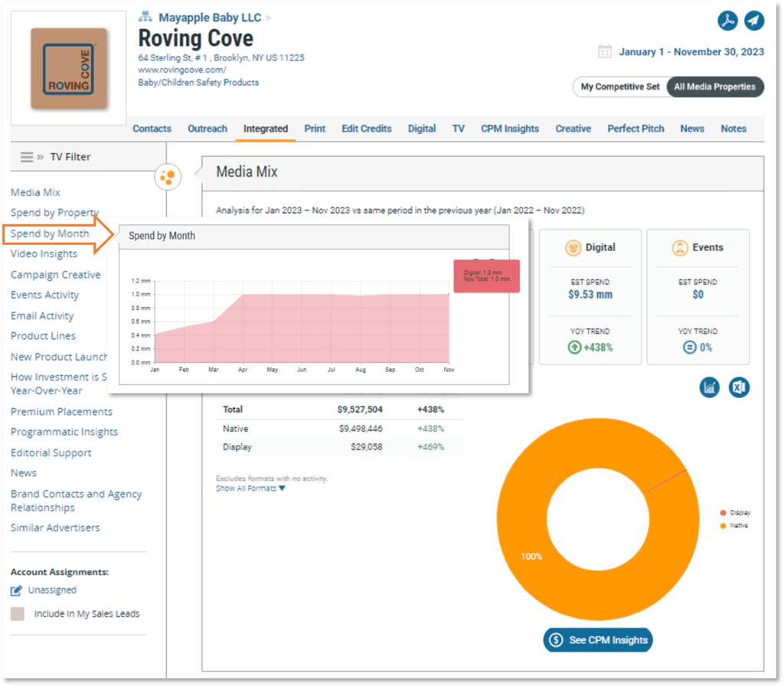Click the edit icon beside Unassigned
Image resolution: width=784 pixels, height=686 pixels.
pyautogui.click(x=17, y=590)
